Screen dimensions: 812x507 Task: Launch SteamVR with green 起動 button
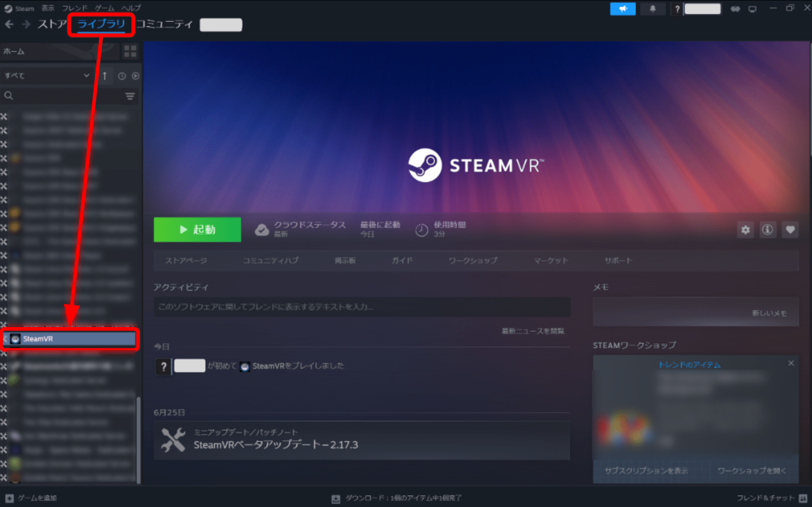point(197,229)
